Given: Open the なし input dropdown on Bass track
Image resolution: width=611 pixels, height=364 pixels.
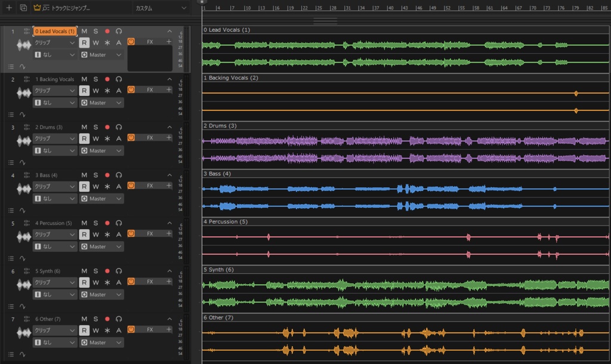Looking at the screenshot, I should (x=54, y=198).
